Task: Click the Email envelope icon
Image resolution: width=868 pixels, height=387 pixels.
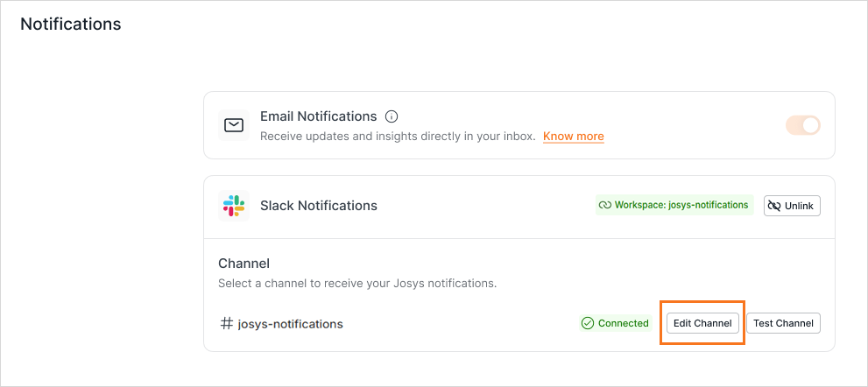Action: 234,125
